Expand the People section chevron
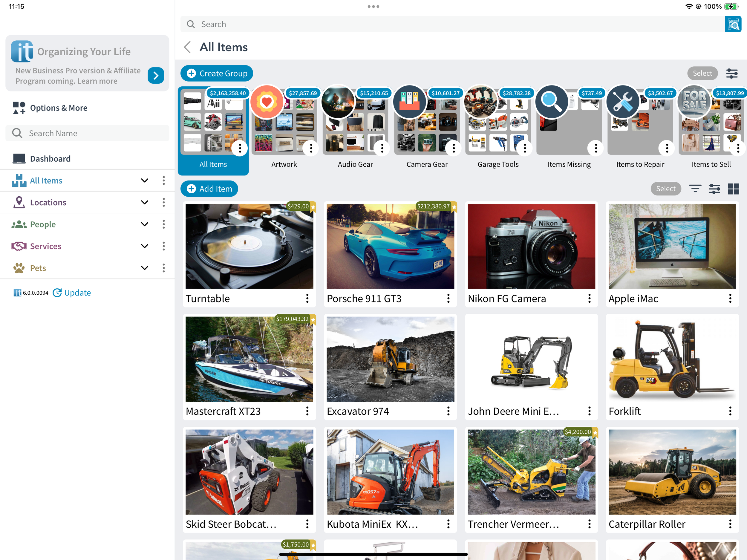 pyautogui.click(x=145, y=224)
